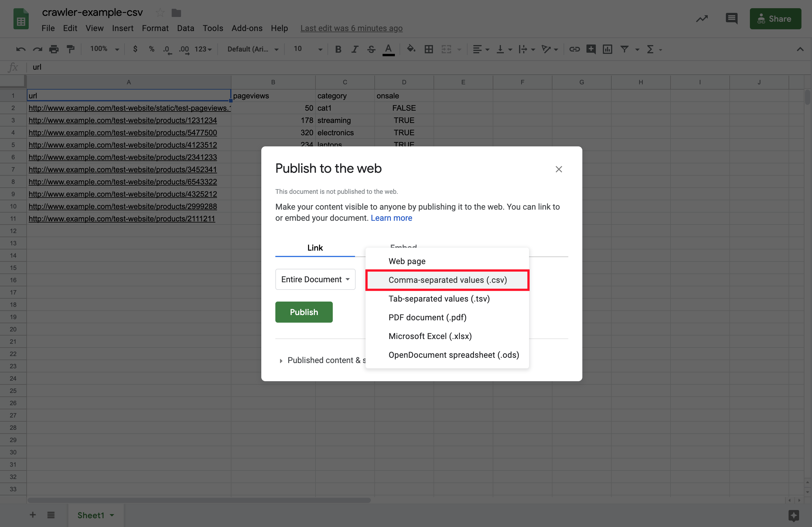Viewport: 812px width, 527px height.
Task: Open the Format menu
Action: (x=154, y=28)
